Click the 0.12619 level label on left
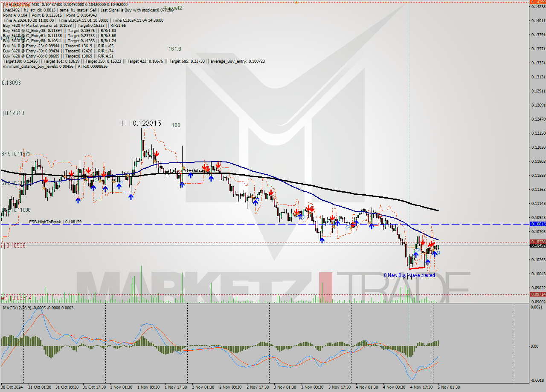Screen dimensions: 546x392 tap(13, 113)
